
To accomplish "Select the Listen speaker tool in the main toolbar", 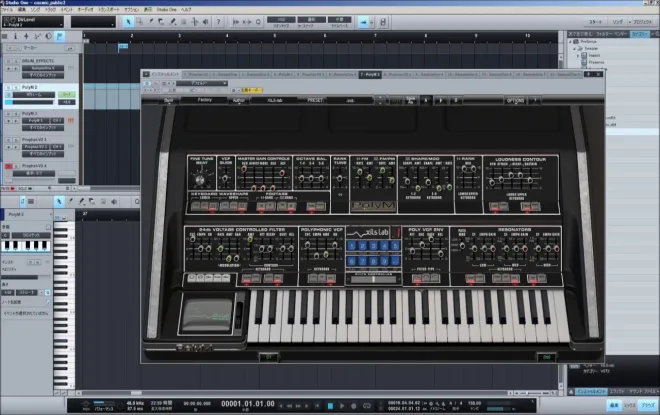I will click(x=205, y=22).
